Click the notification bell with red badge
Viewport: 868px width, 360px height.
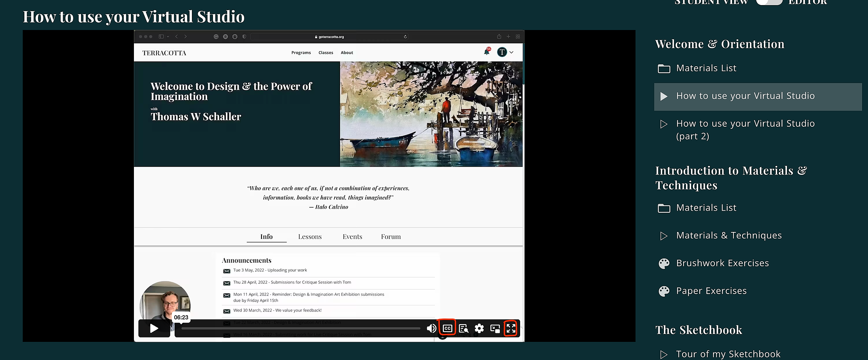[x=487, y=52]
